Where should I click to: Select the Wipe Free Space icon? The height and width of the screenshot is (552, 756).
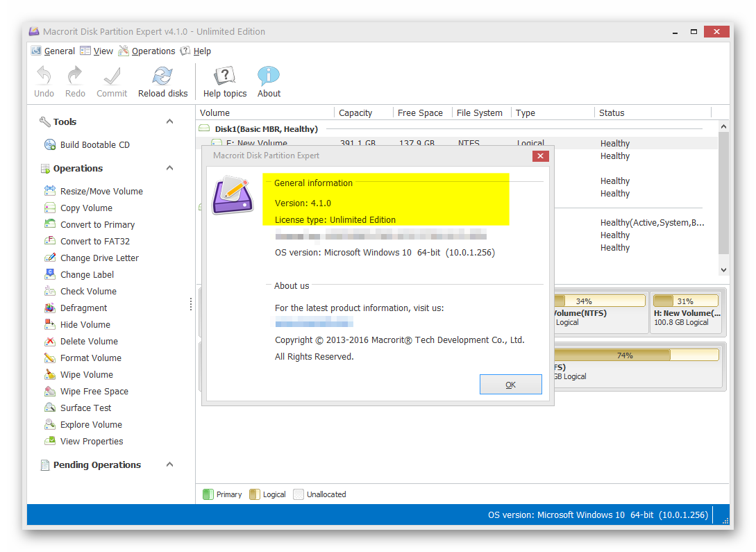click(x=50, y=391)
